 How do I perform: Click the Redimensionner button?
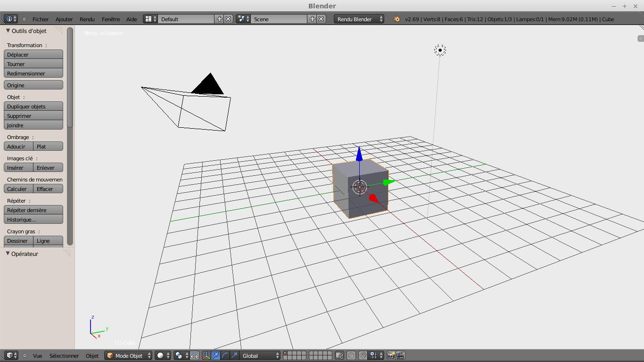[x=33, y=74]
